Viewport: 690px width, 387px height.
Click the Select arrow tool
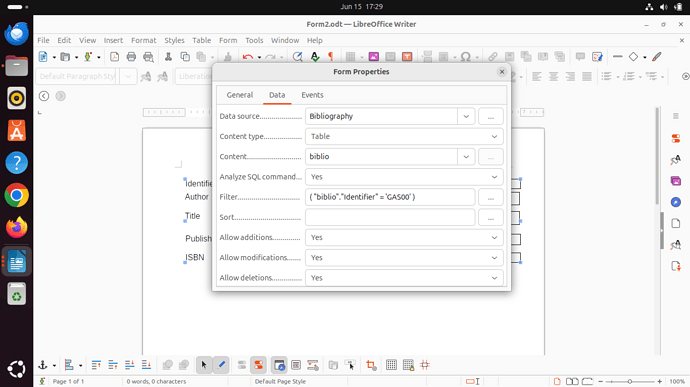click(204, 365)
